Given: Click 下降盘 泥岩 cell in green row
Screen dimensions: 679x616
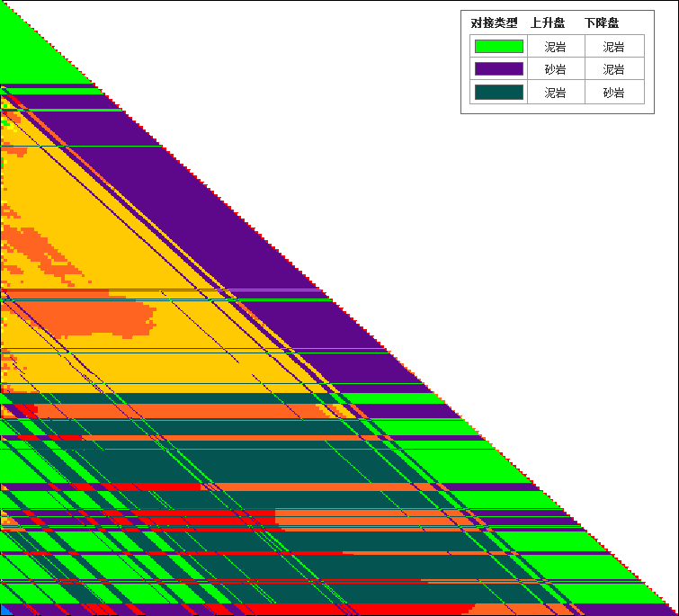Looking at the screenshot, I should (613, 47).
